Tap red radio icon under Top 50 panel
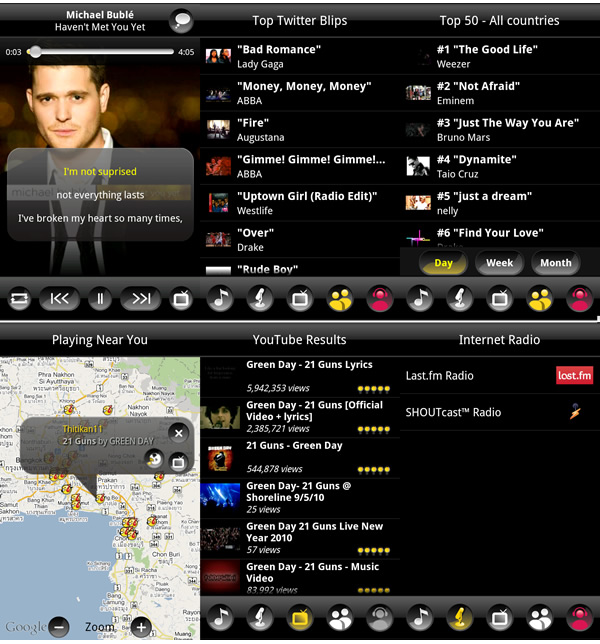 [x=579, y=299]
